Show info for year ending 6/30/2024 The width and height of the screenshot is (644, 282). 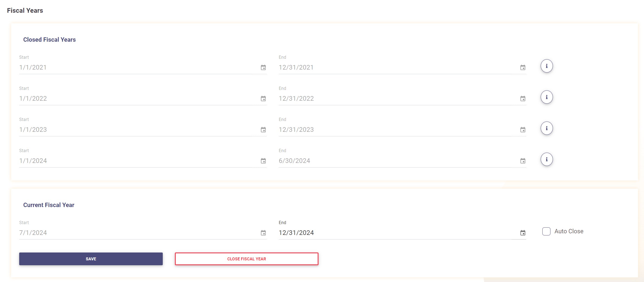546,159
